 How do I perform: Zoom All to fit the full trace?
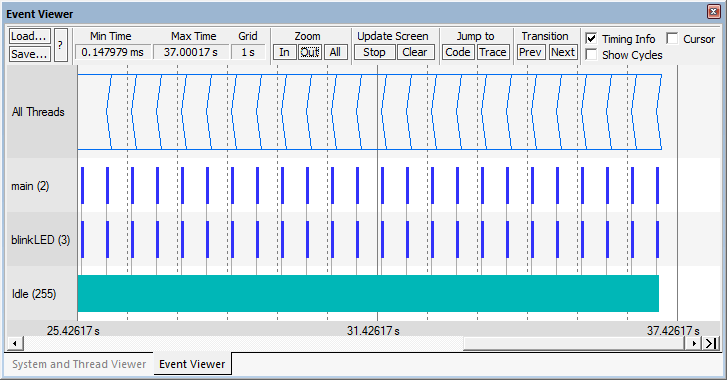335,52
